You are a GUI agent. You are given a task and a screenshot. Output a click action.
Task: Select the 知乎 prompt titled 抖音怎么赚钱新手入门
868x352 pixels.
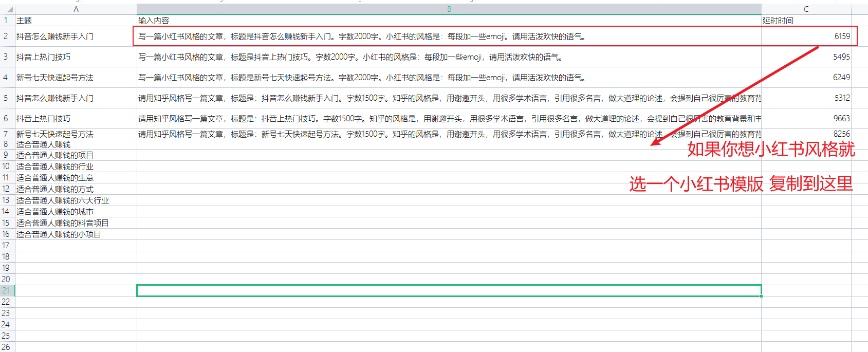tap(449, 98)
